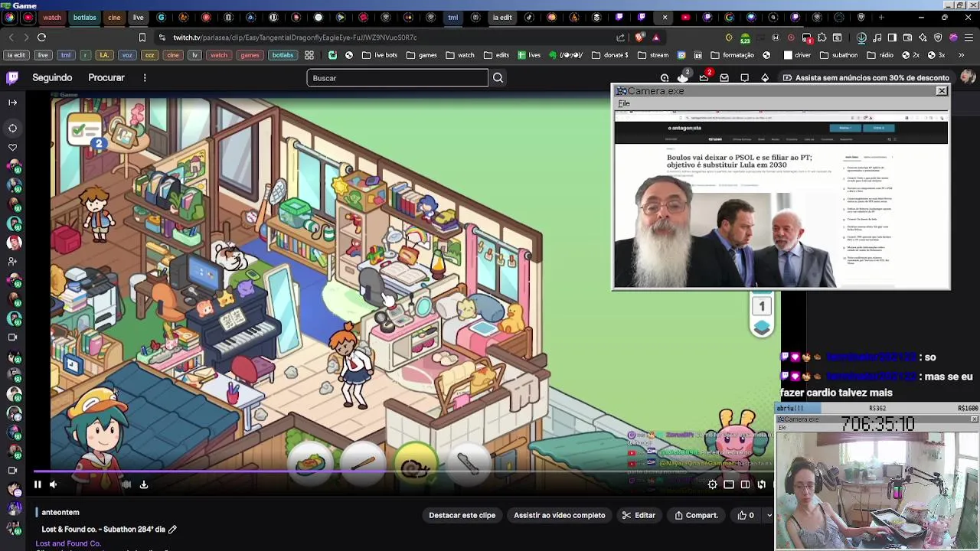Screen dimensions: 980x551
Task: Open the checklist tasks icon in game
Action: [85, 130]
